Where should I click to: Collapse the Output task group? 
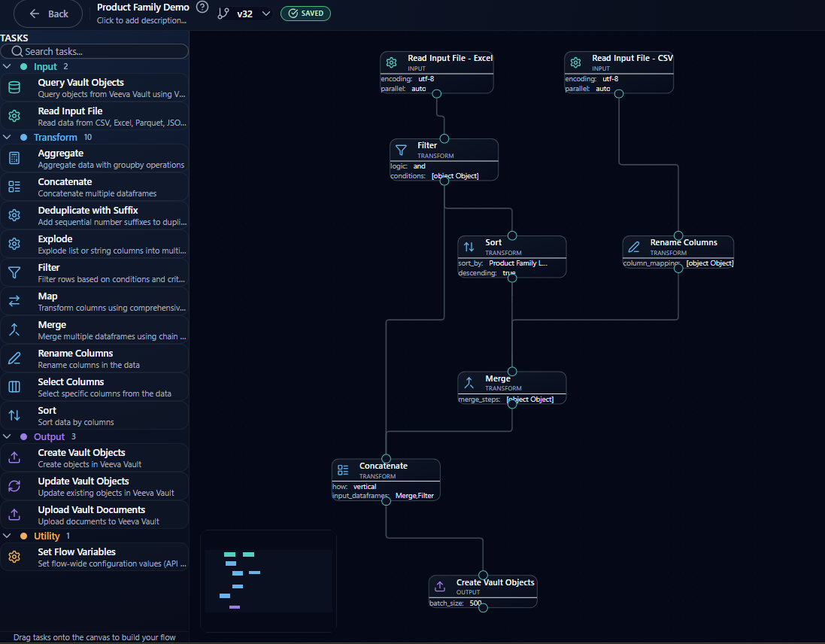pos(7,437)
